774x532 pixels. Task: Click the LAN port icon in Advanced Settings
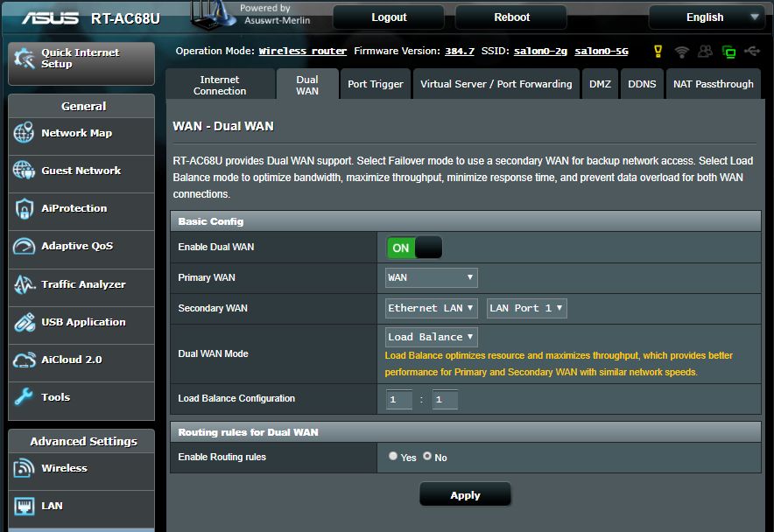click(x=24, y=506)
